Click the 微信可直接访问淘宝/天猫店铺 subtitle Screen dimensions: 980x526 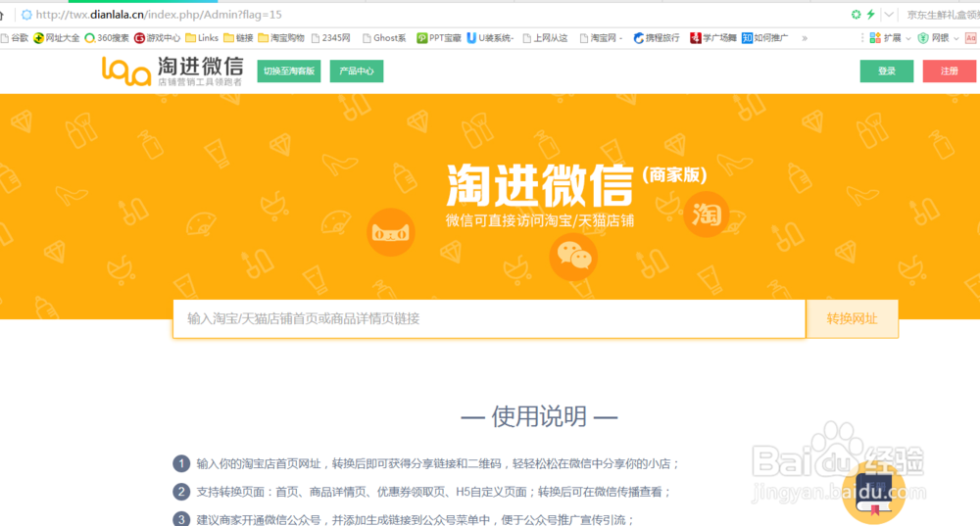[540, 220]
